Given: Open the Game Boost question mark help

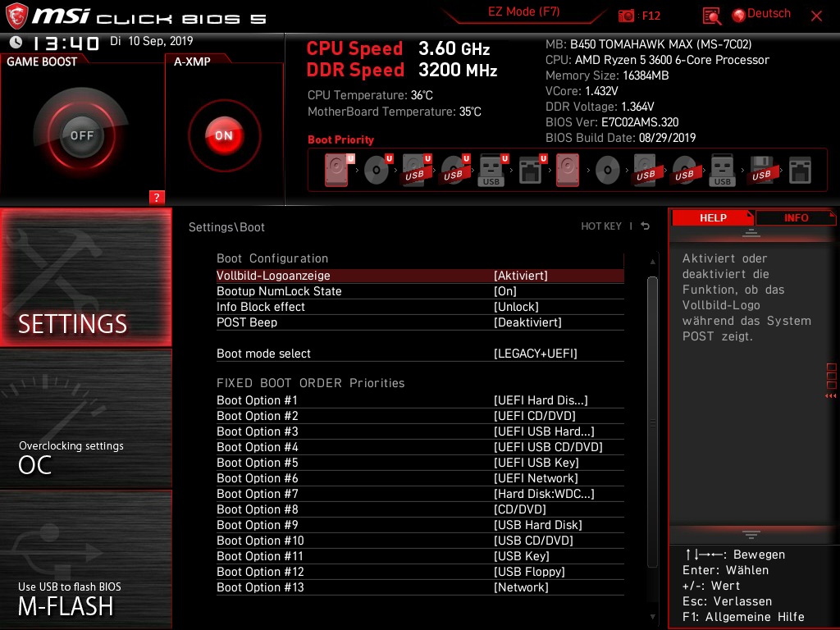Looking at the screenshot, I should pyautogui.click(x=157, y=197).
